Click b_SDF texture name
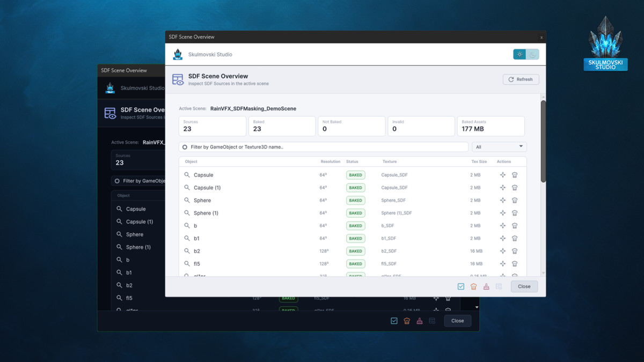 point(388,226)
